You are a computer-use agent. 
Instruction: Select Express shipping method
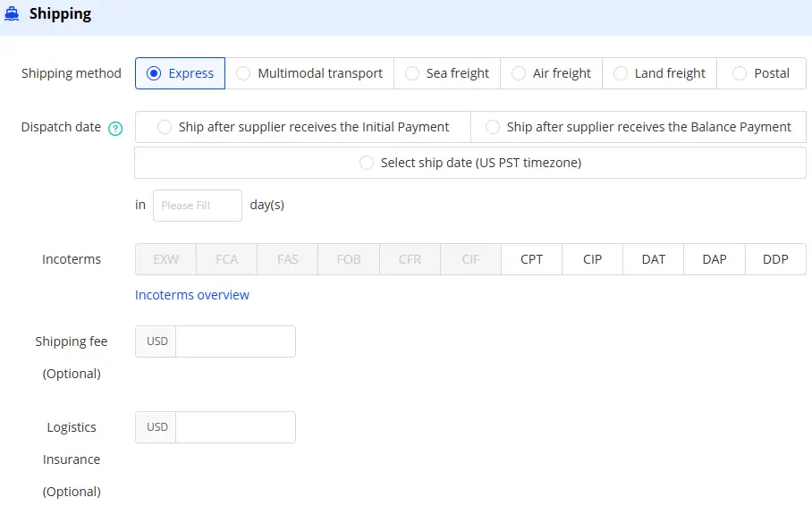(x=180, y=73)
